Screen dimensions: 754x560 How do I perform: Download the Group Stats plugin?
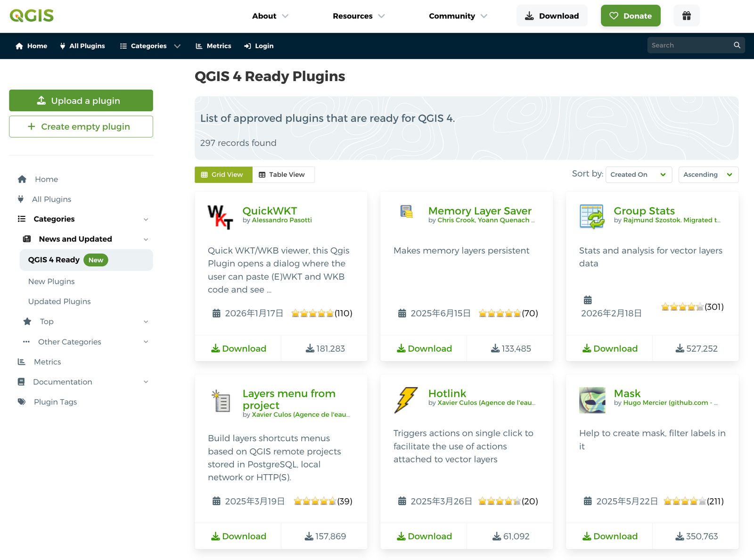pos(610,348)
